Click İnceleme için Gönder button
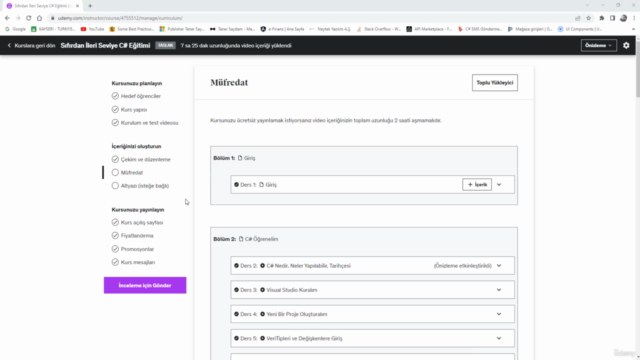 145,285
